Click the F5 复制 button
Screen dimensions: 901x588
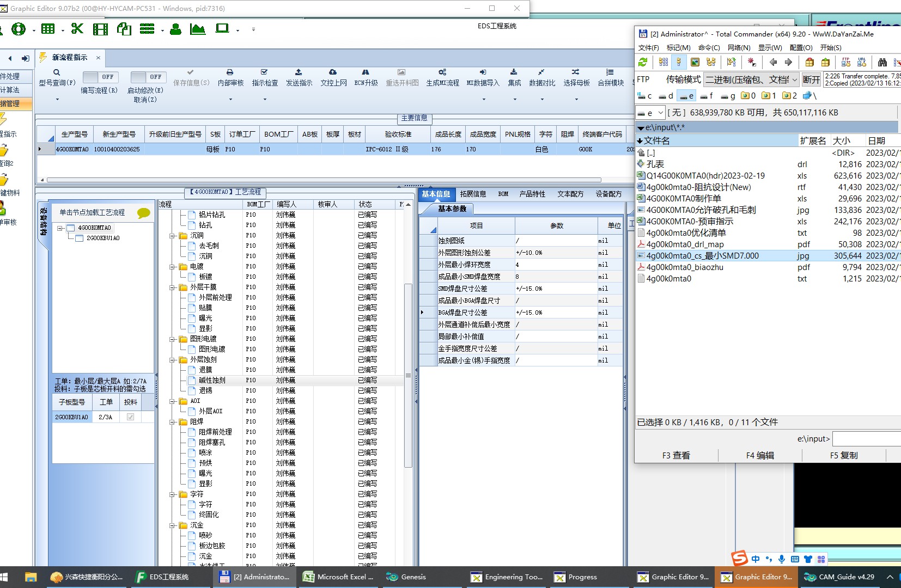(844, 455)
